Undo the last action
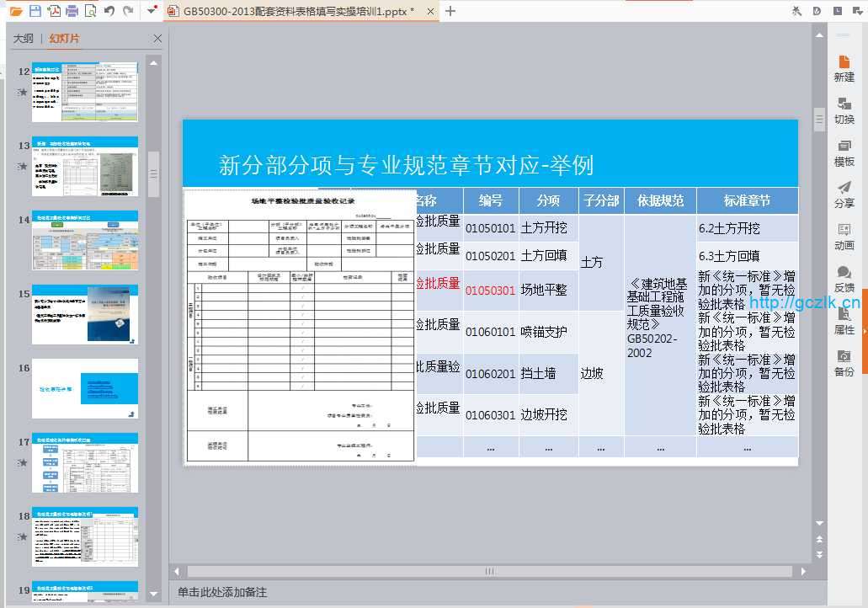Image resolution: width=868 pixels, height=608 pixels. click(109, 11)
